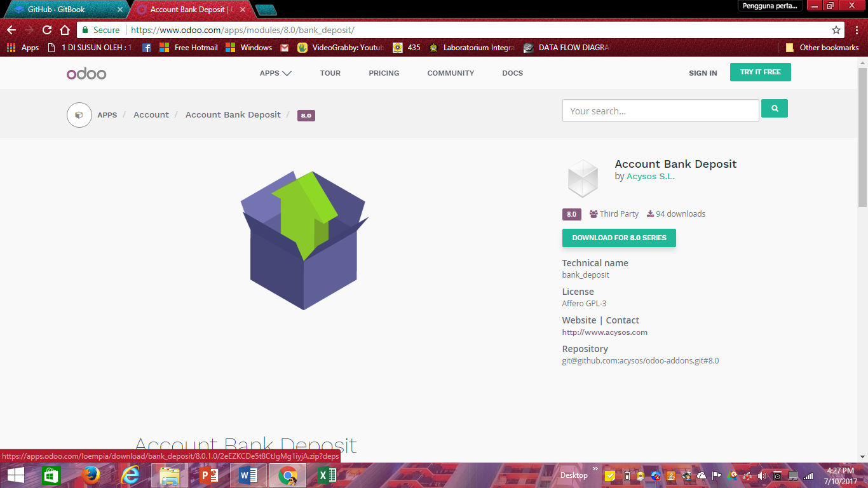Show hidden Desktop toolbar items chevron
Viewport: 868px width, 488px height.
coord(595,470)
